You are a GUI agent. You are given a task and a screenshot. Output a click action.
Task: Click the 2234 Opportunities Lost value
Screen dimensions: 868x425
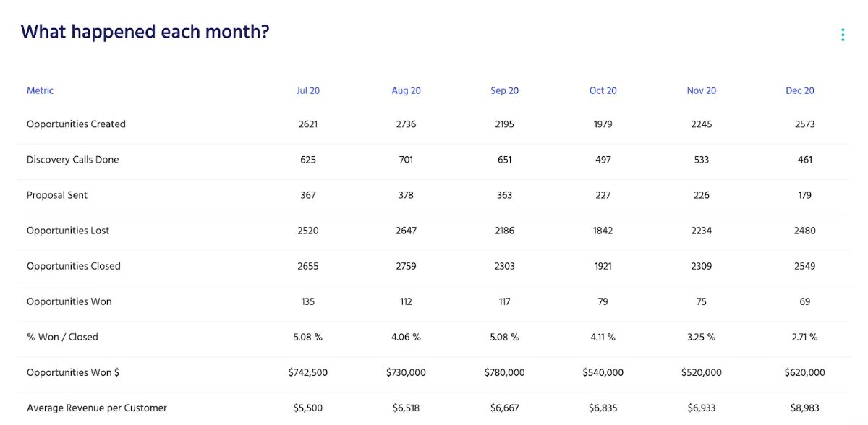(702, 231)
